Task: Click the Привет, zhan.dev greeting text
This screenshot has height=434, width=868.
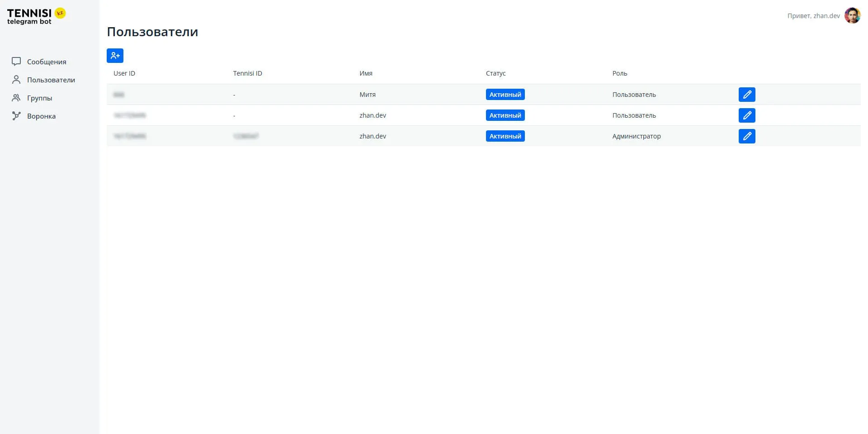Action: coord(813,16)
